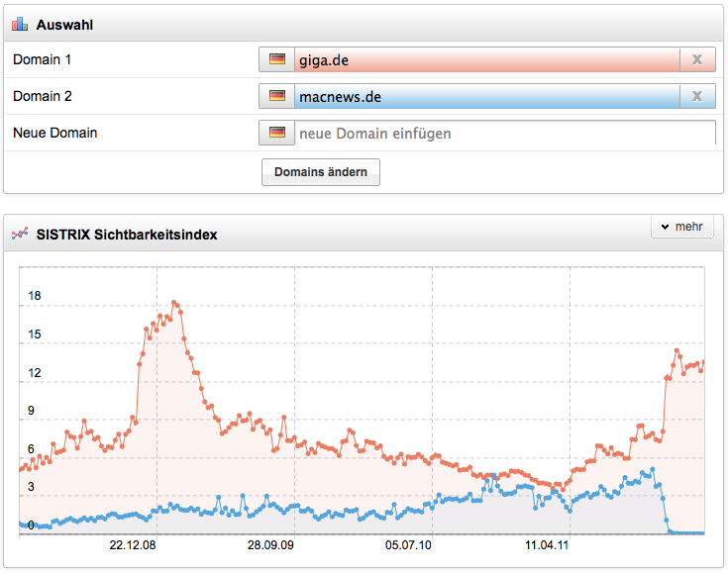This screenshot has width=728, height=574.
Task: Click the Neue Domain row label
Action: 55,133
